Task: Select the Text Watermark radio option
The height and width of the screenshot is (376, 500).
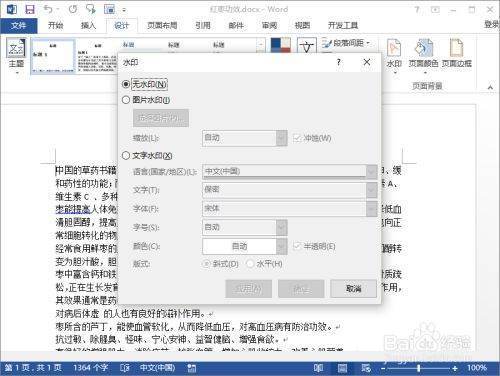Action: point(126,155)
